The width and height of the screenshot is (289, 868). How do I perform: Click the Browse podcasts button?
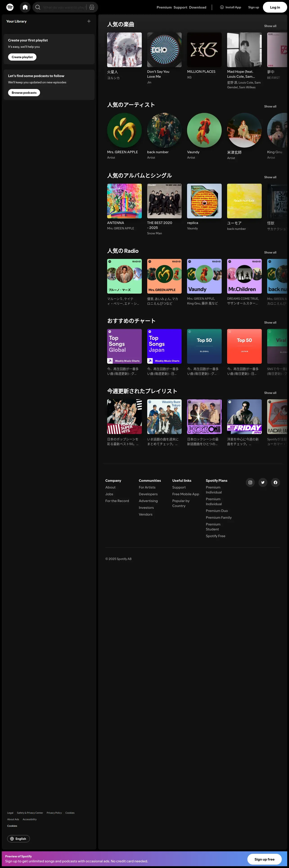pyautogui.click(x=24, y=93)
